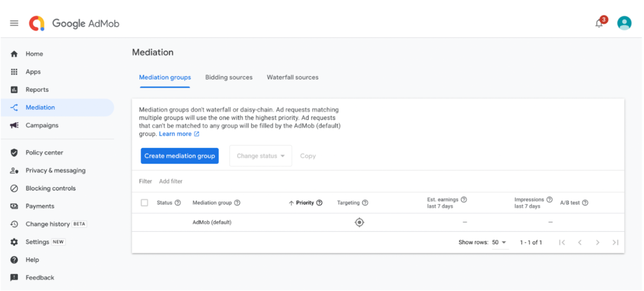Click the targeting icon in AdMob default row
644x291 pixels.
coord(359,223)
